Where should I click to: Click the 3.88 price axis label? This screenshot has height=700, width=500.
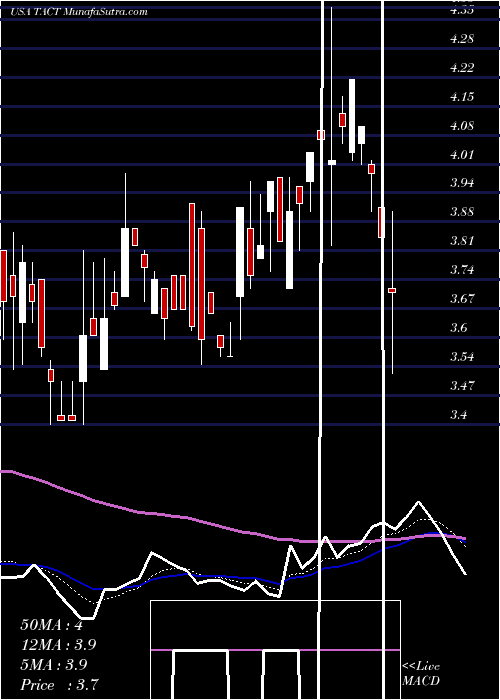click(x=462, y=212)
